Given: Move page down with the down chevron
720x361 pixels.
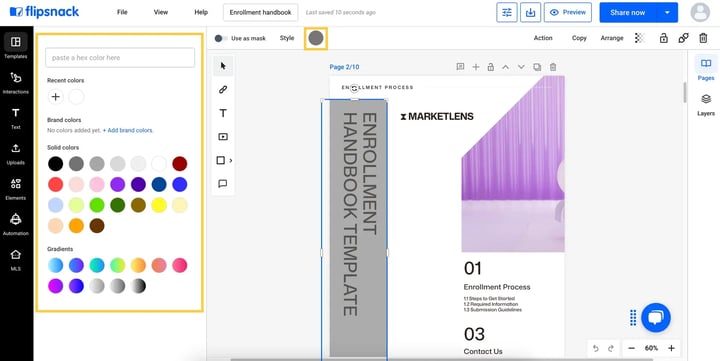Looking at the screenshot, I should pos(521,67).
